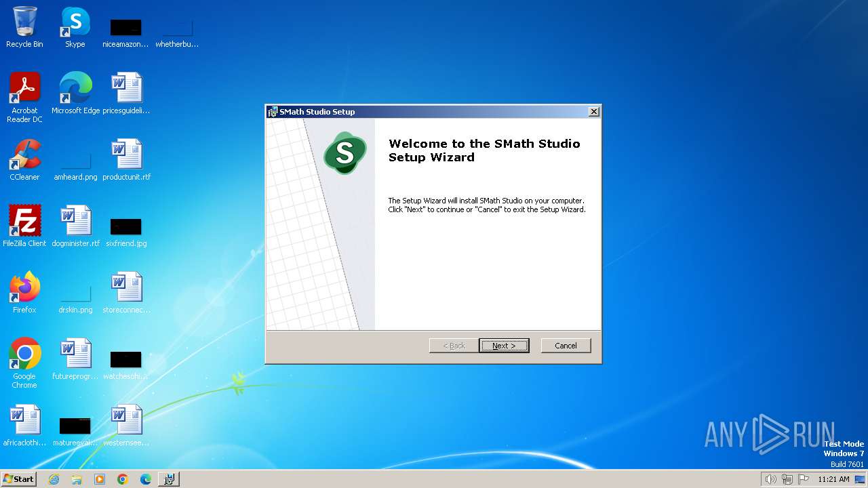Select drskin.png file icon
Image resolution: width=868 pixels, height=488 pixels.
click(75, 298)
